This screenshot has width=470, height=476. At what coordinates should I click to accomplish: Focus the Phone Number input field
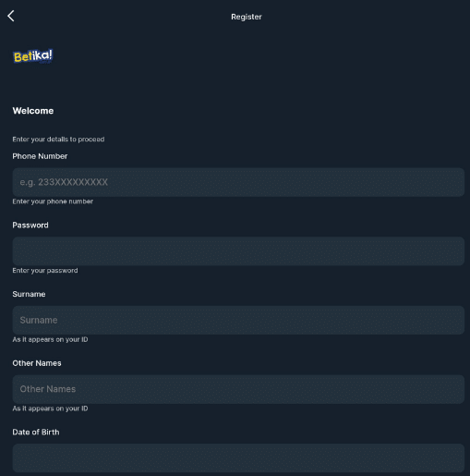(238, 182)
